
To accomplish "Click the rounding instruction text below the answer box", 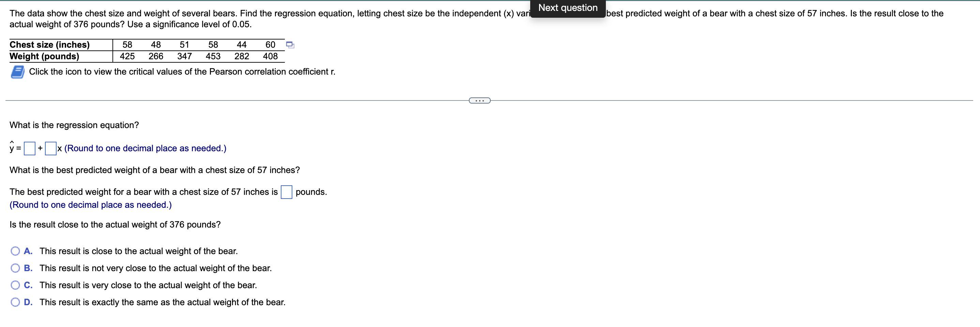I will 91,205.
